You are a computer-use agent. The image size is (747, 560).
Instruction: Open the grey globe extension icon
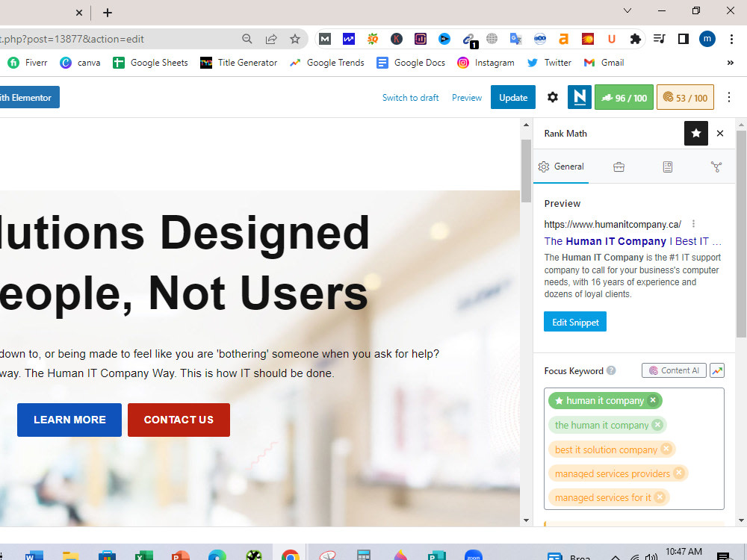point(492,39)
